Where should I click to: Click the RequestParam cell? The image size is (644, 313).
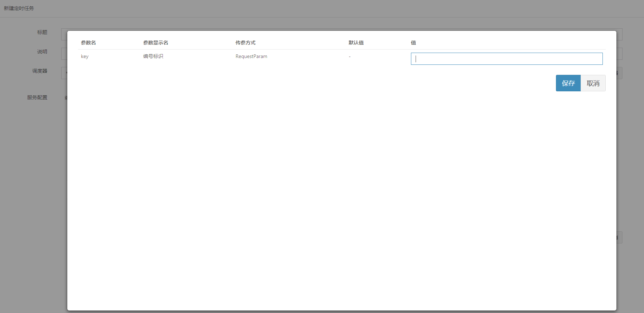(x=251, y=56)
